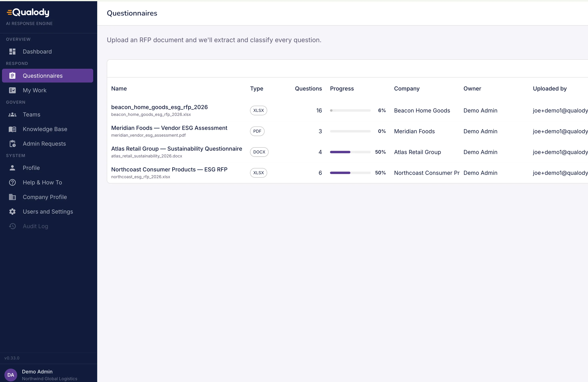Open Meridian Foods — Vendor ESG Assessment

[x=169, y=128]
